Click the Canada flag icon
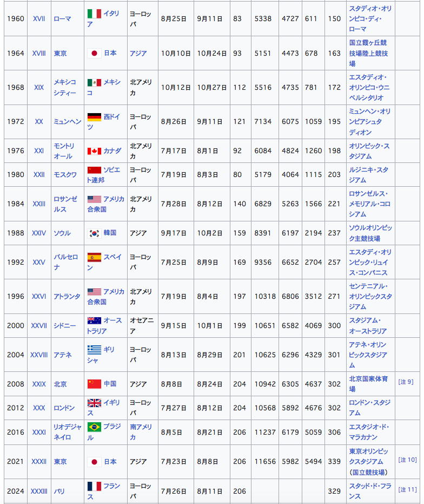Screen dimensions: 424x504 coord(94,150)
